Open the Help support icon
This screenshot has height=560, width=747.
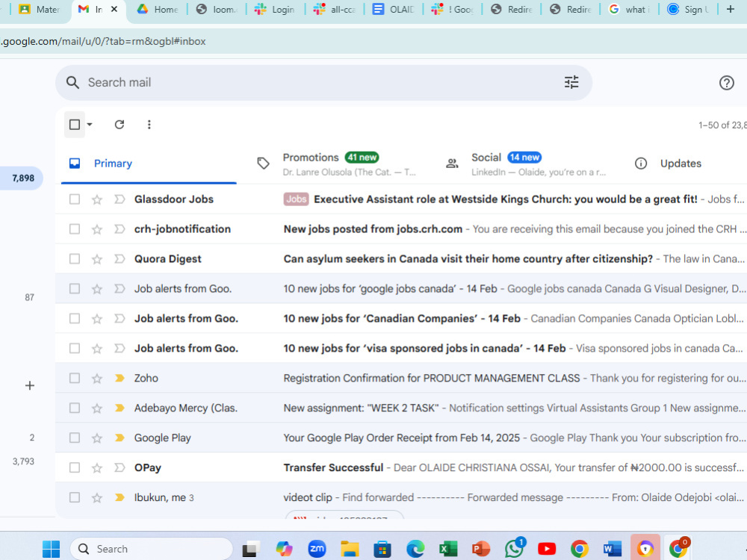[726, 83]
